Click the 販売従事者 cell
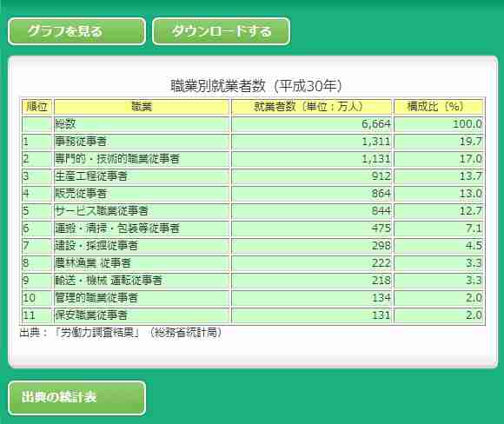504x424 pixels. [x=142, y=194]
